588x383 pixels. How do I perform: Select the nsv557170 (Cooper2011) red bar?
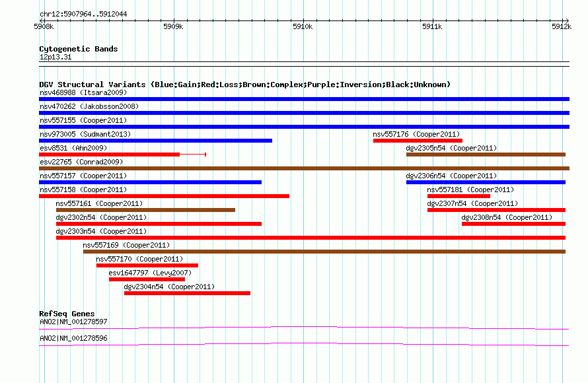click(x=147, y=265)
